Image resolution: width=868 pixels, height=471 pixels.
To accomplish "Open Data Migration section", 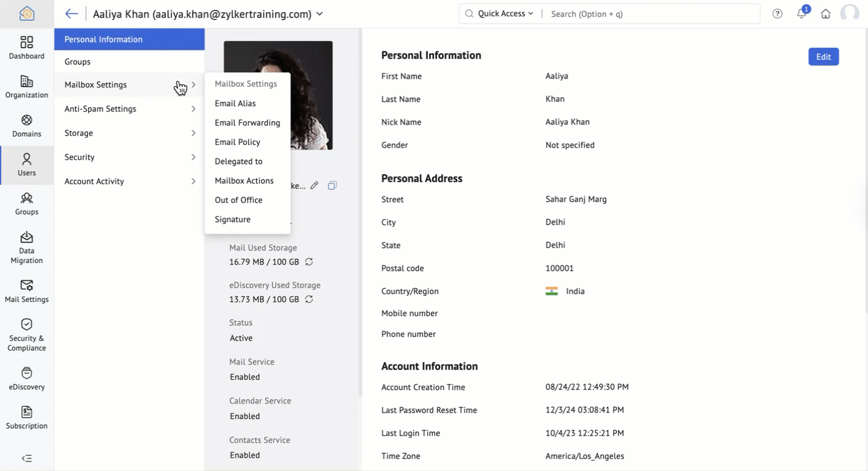I will 27,247.
